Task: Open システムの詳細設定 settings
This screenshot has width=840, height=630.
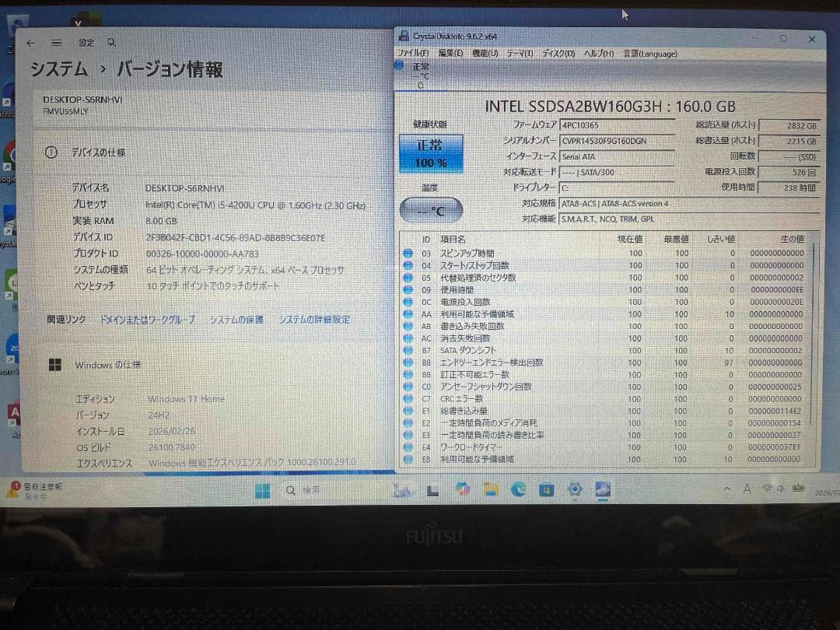Action: pyautogui.click(x=315, y=319)
